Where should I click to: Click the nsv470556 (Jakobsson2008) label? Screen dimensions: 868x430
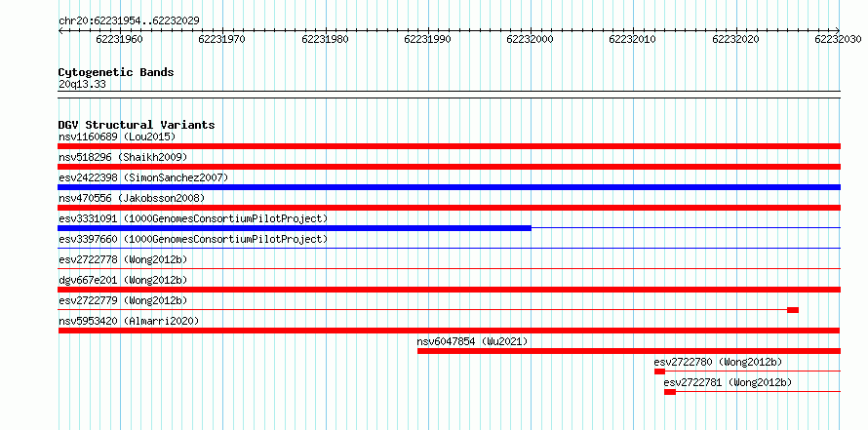pyautogui.click(x=132, y=198)
